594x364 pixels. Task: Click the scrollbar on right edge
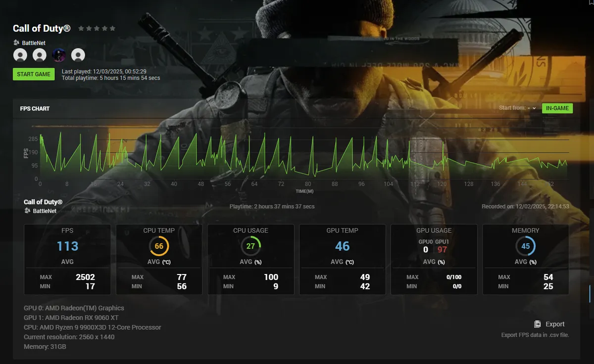pyautogui.click(x=590, y=293)
